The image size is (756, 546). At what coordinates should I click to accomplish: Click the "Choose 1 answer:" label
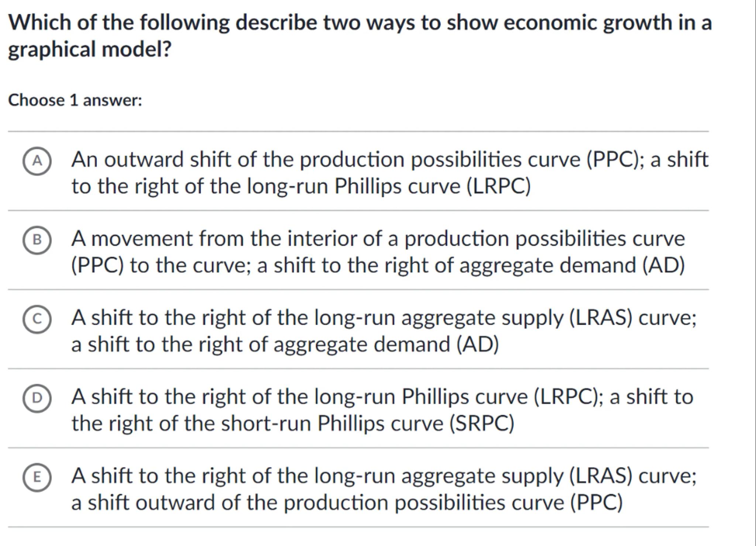pos(75,100)
